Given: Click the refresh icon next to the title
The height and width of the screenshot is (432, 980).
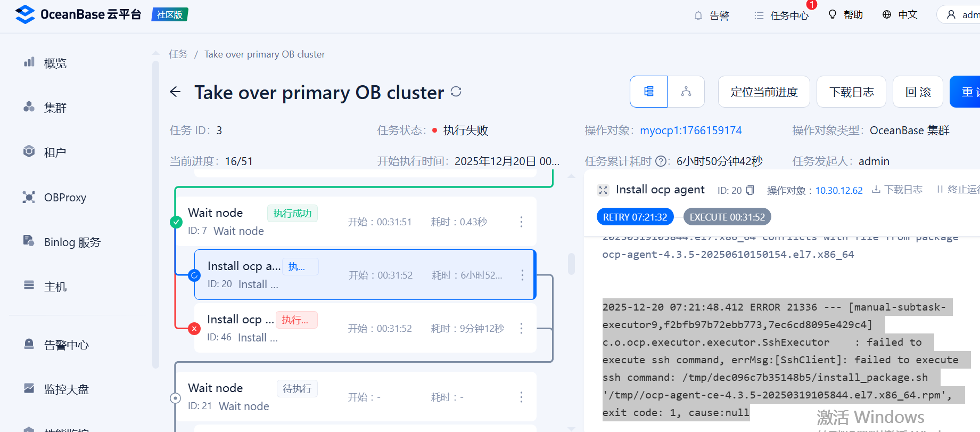Looking at the screenshot, I should [x=456, y=92].
